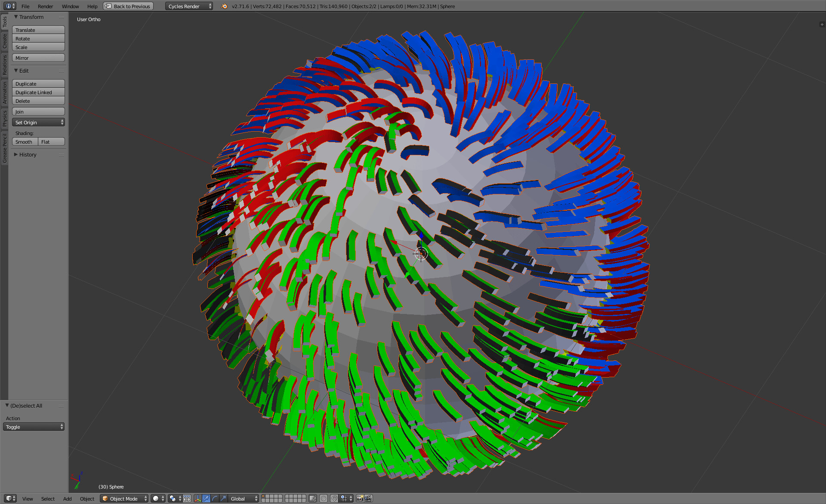The image size is (826, 504).
Task: Open the pivot point selector icon
Action: [175, 498]
